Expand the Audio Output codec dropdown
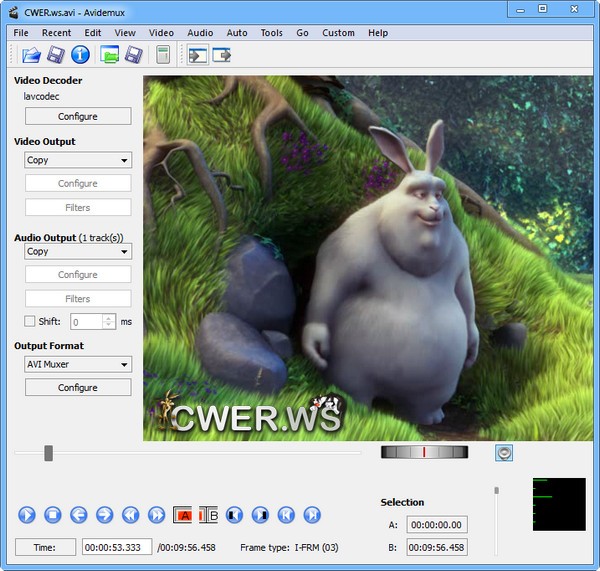Viewport: 600px width, 571px height. 78,251
